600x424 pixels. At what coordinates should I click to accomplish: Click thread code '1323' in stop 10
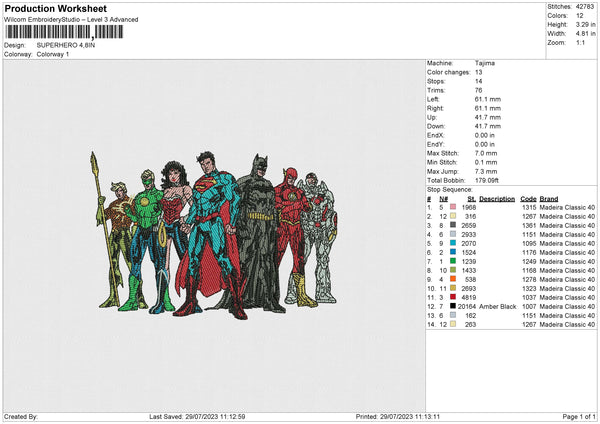(529, 288)
